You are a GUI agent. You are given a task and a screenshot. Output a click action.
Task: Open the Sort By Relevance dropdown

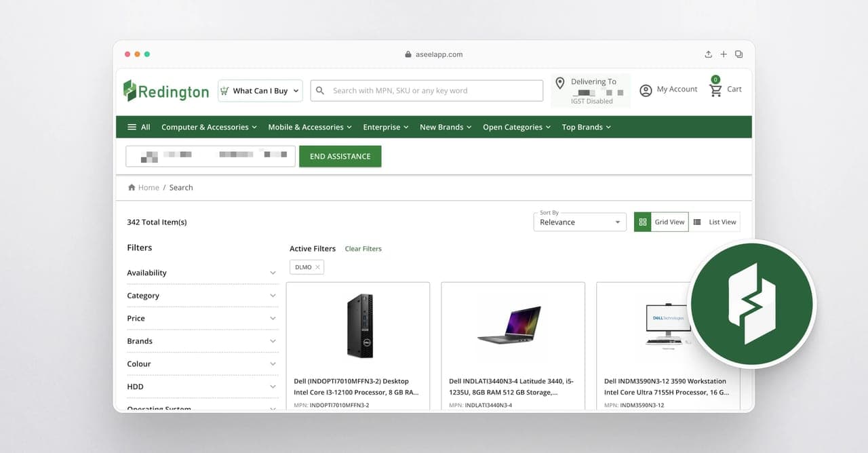580,222
